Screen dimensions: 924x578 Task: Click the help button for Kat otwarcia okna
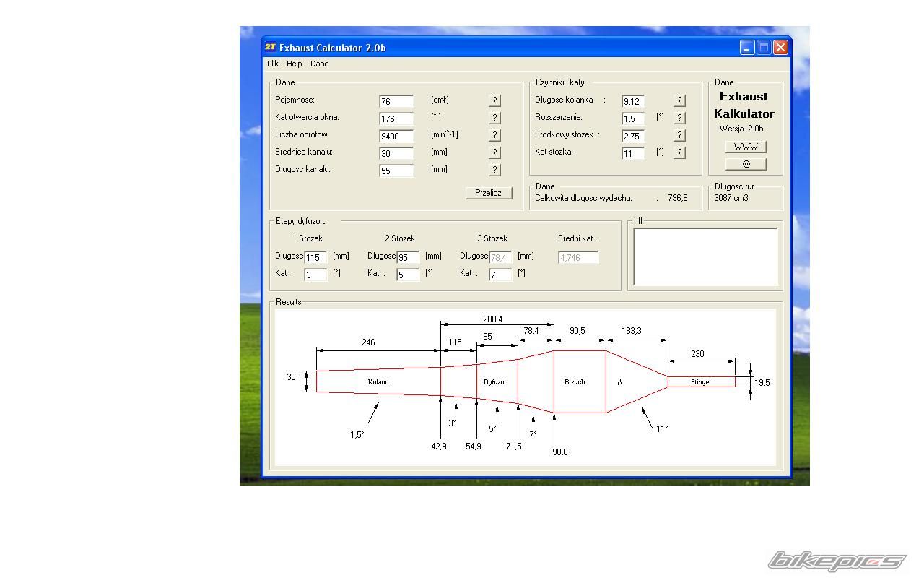click(x=494, y=118)
